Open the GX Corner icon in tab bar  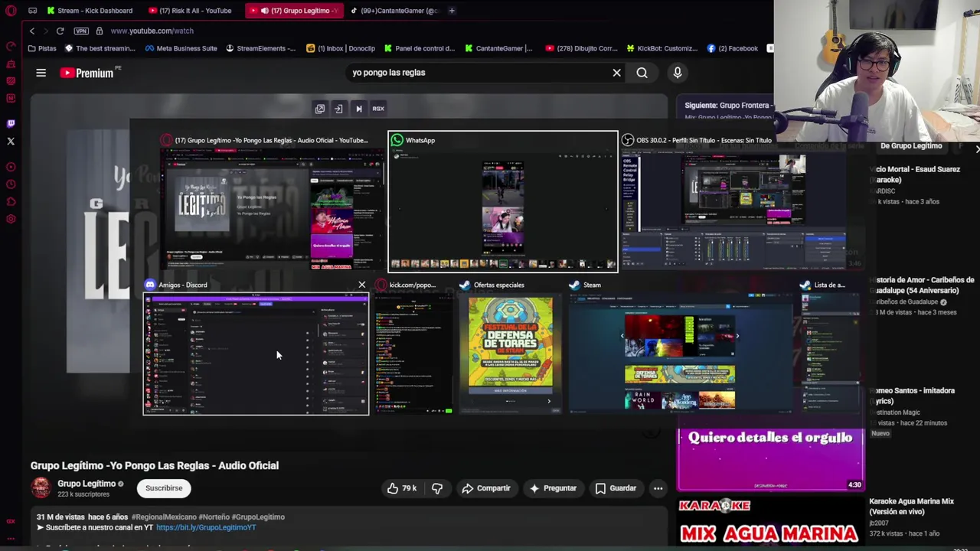point(32,11)
